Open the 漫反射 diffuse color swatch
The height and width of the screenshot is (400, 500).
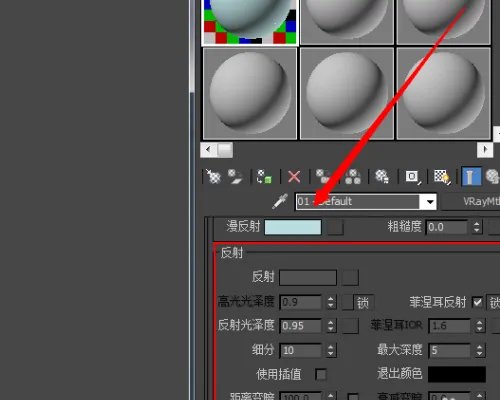pos(293,227)
